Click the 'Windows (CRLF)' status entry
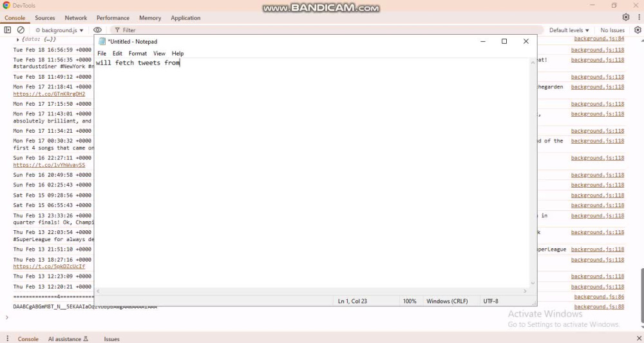The width and height of the screenshot is (644, 343). pos(447,301)
